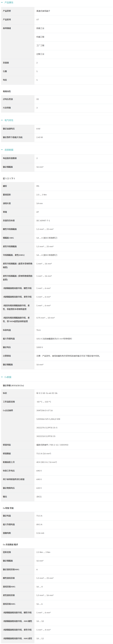This screenshot has width=113, height=644.
Task: Click the accessory 1205066 SZS 1,0X4,0 VDE
Action: (48, 419)
